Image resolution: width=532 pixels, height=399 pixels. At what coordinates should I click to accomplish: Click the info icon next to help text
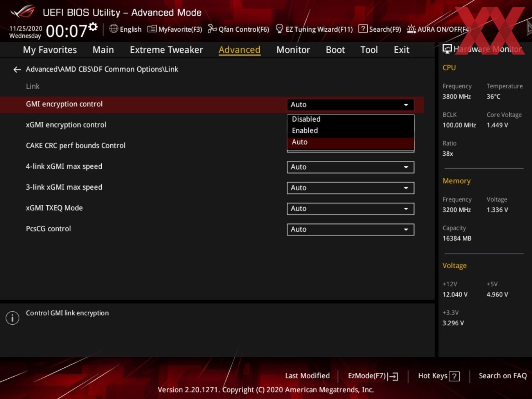click(x=13, y=318)
